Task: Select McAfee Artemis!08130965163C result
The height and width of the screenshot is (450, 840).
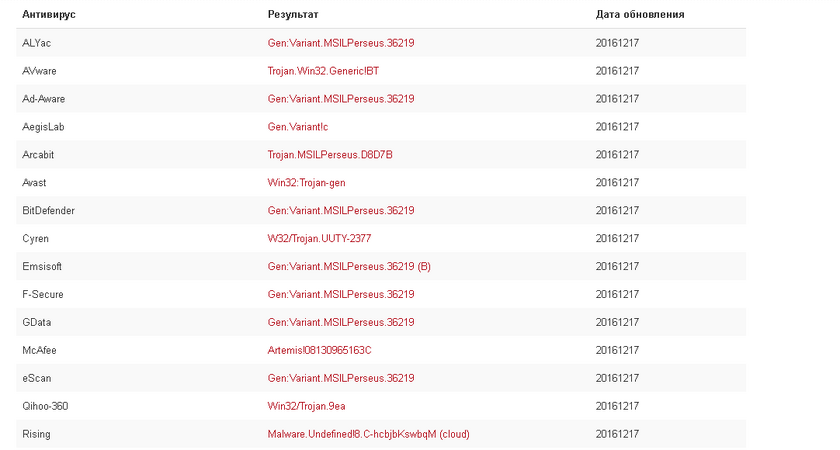Action: 319,350
